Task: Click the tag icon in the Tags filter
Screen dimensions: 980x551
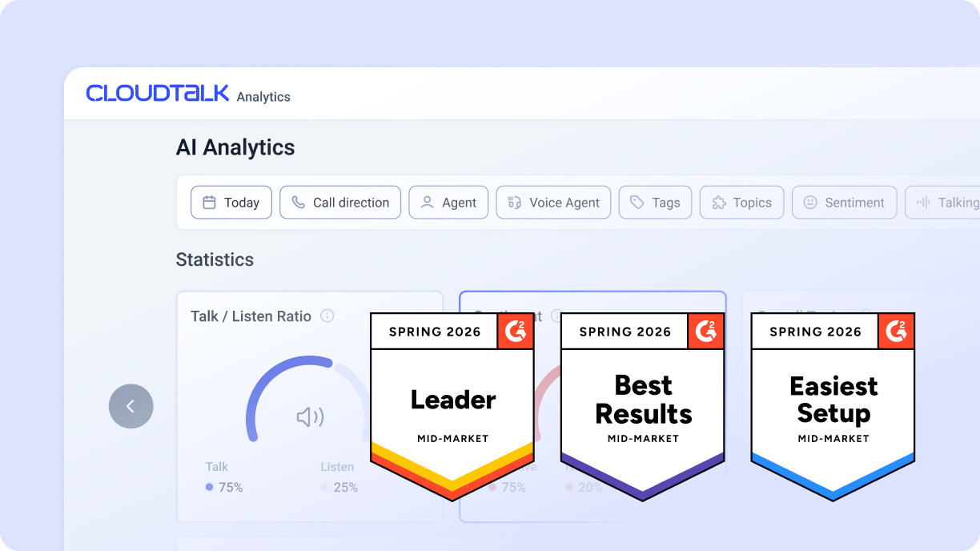Action: pyautogui.click(x=638, y=203)
